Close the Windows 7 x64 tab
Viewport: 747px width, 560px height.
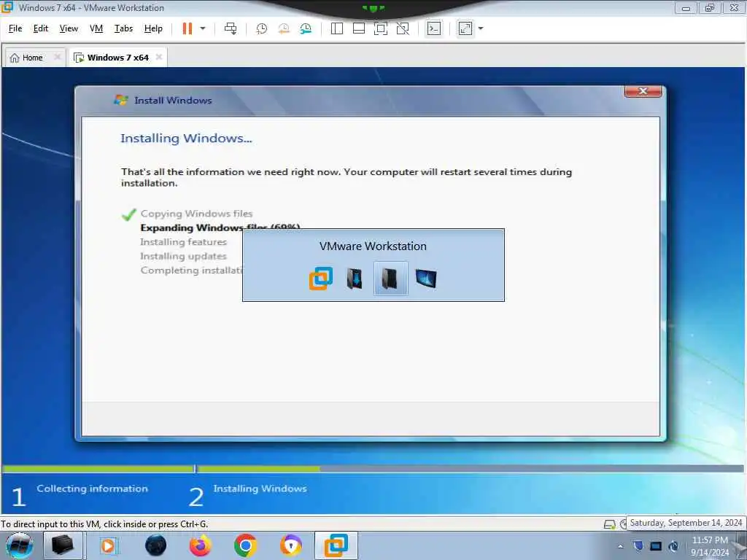[158, 57]
